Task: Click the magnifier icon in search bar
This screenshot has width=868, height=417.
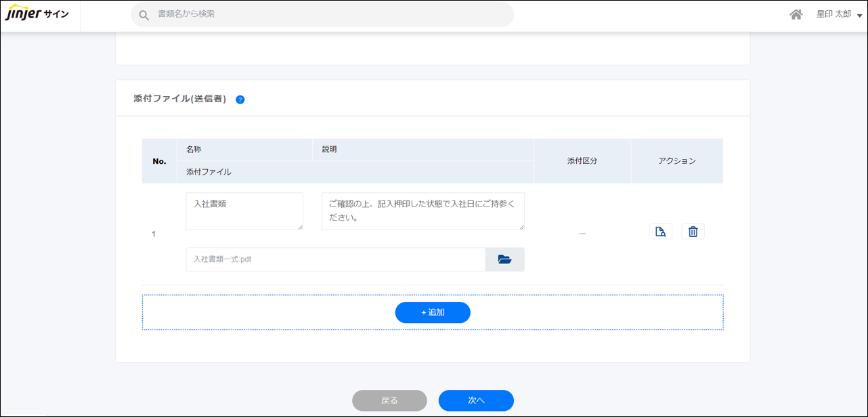Action: [x=144, y=15]
